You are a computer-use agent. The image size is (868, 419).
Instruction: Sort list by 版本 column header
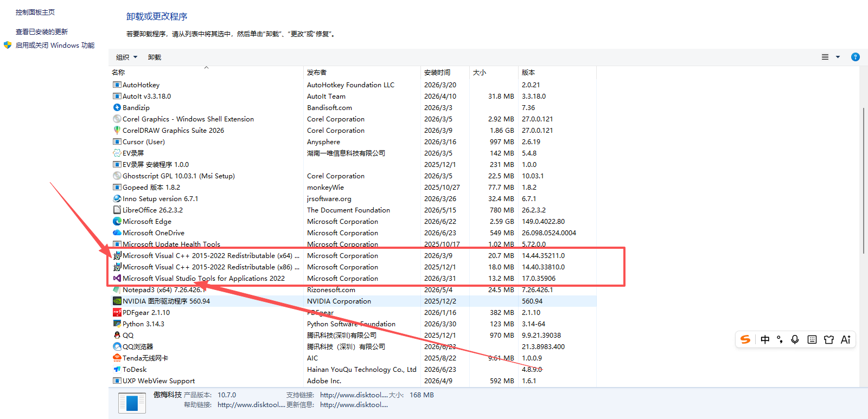pos(528,72)
